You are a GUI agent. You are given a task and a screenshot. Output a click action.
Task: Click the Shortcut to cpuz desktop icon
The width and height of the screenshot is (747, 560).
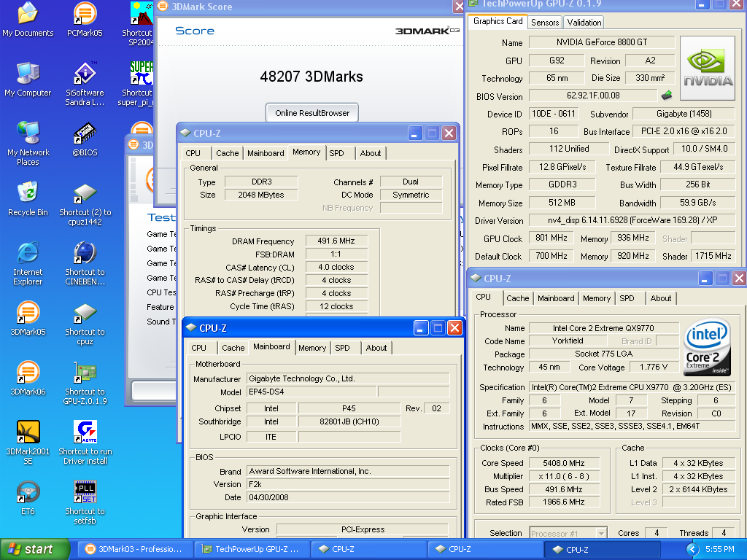[85, 324]
